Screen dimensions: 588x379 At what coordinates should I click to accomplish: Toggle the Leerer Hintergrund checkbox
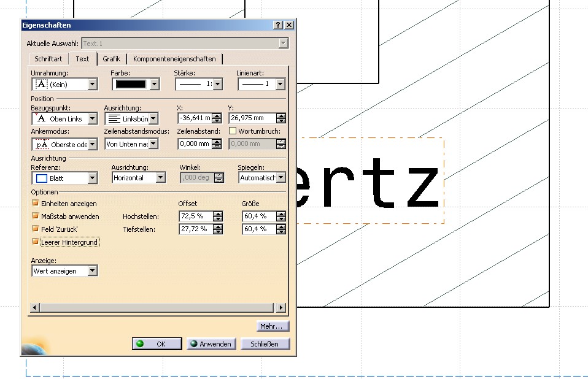[x=35, y=242]
